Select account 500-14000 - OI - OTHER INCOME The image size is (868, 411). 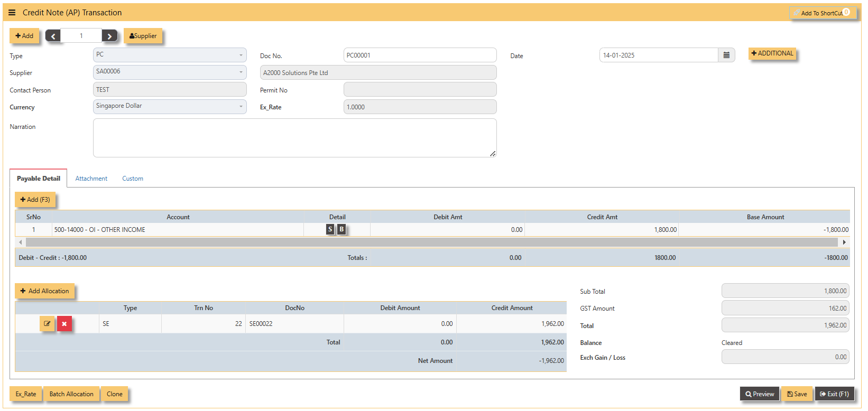tap(178, 230)
